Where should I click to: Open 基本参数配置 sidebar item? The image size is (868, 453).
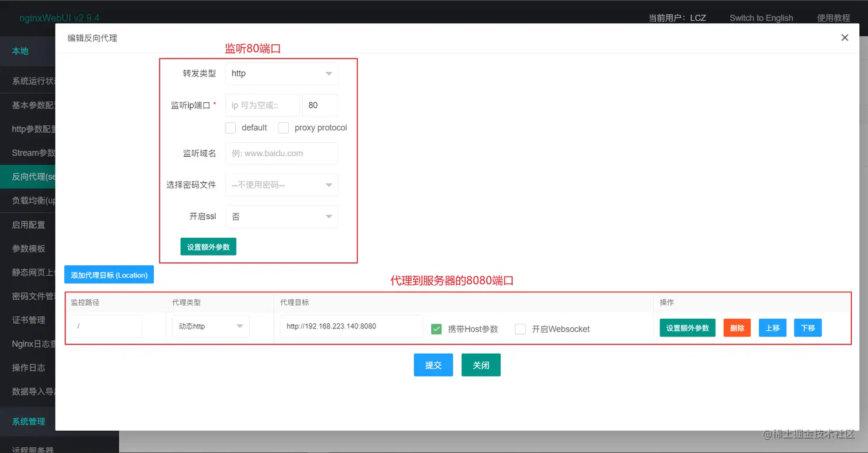click(x=28, y=105)
